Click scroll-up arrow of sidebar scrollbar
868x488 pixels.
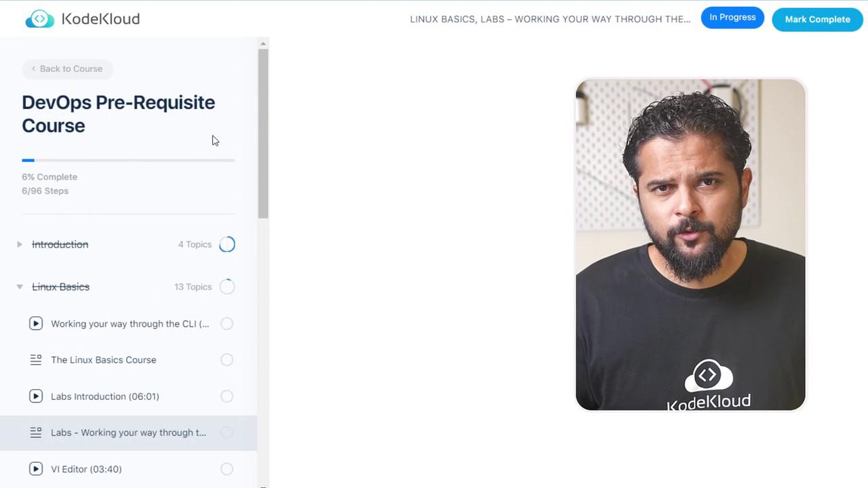263,44
